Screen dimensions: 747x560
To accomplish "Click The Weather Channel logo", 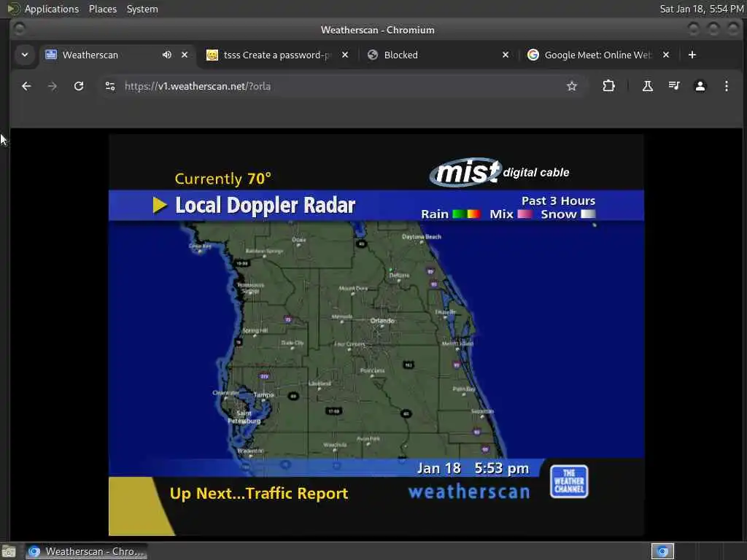I will coord(569,481).
